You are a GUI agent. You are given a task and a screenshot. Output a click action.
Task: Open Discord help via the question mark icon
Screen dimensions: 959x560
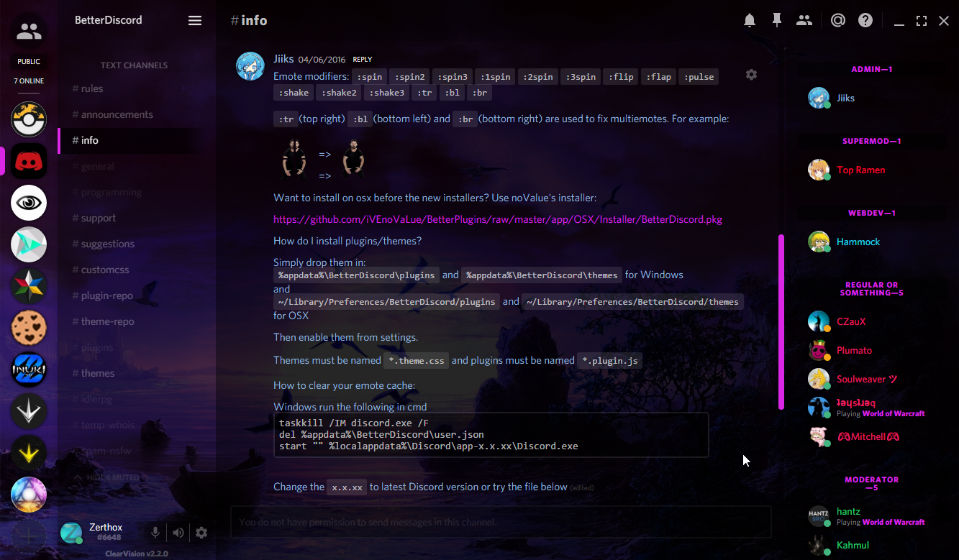click(x=865, y=20)
